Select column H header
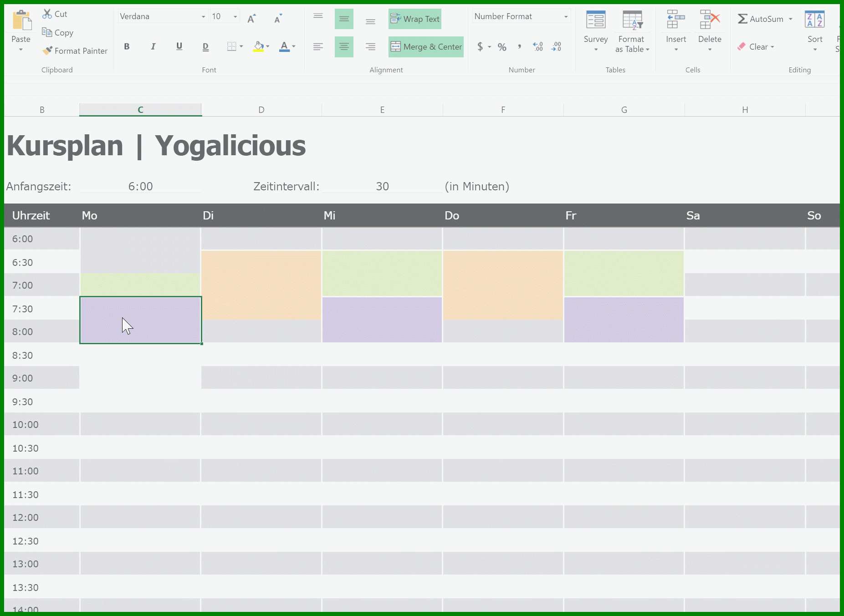This screenshot has width=844, height=616. coord(745,110)
